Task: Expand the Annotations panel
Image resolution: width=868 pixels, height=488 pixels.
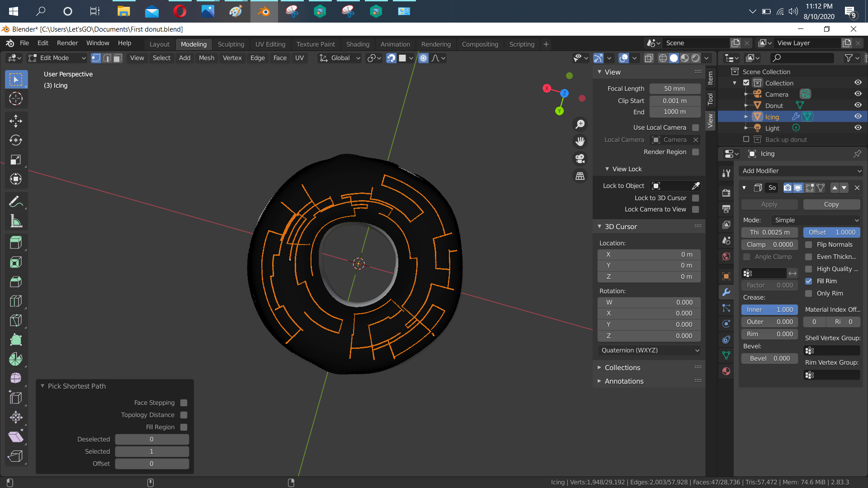Action: click(x=624, y=381)
